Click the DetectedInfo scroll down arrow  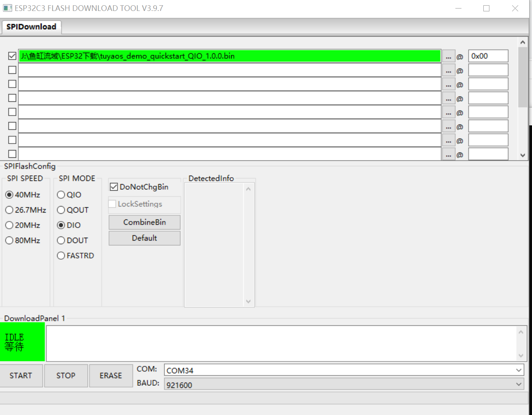click(248, 301)
